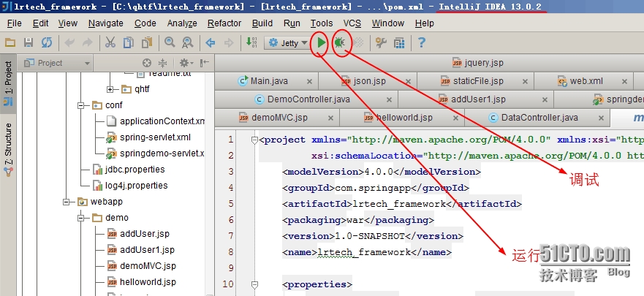Open the Navigate menu

105,23
